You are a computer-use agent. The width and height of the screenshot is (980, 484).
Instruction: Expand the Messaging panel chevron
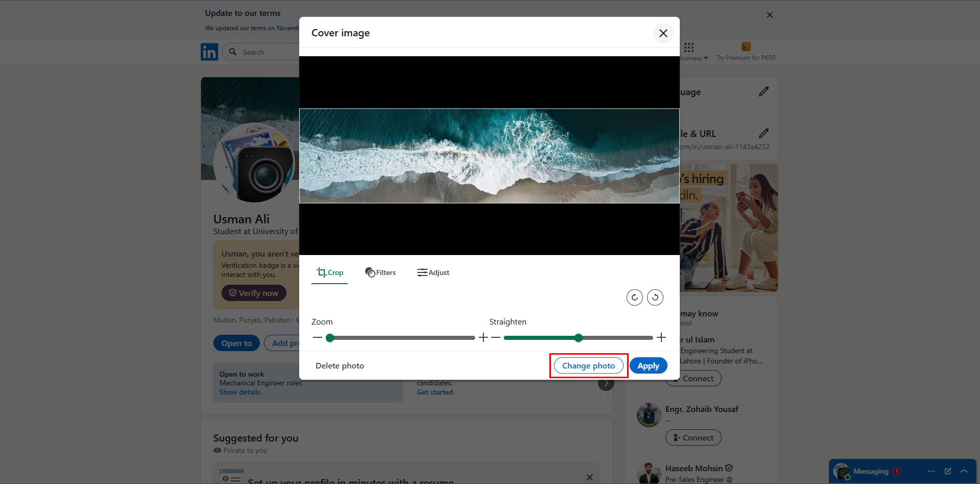click(x=964, y=471)
